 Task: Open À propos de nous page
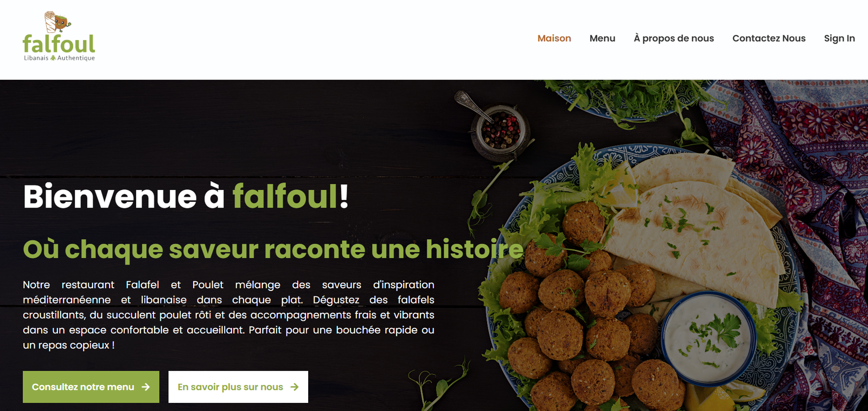point(674,38)
